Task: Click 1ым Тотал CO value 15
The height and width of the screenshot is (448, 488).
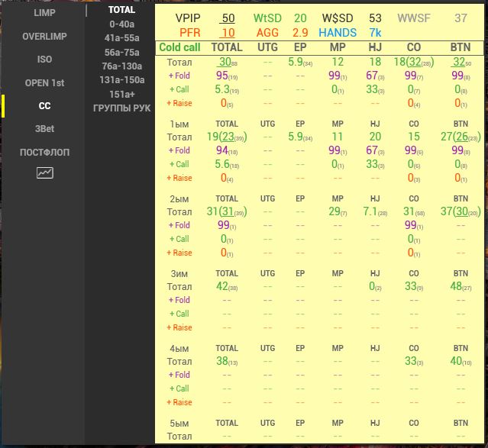Action: tap(414, 137)
